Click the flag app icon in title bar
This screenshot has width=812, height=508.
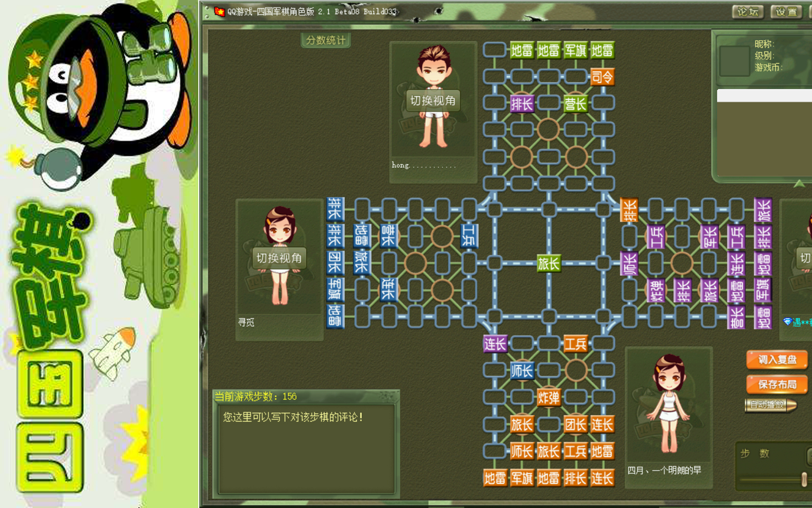click(219, 11)
